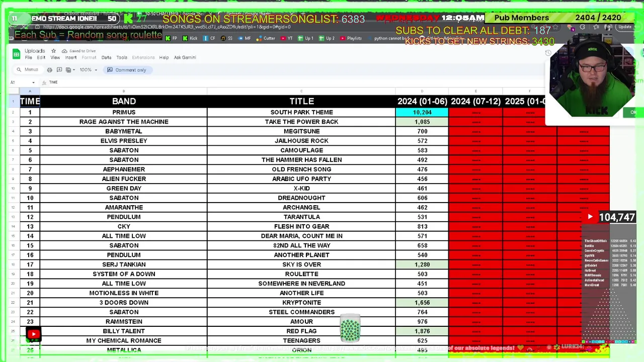Select the MEGITSUNE cell

301,132
